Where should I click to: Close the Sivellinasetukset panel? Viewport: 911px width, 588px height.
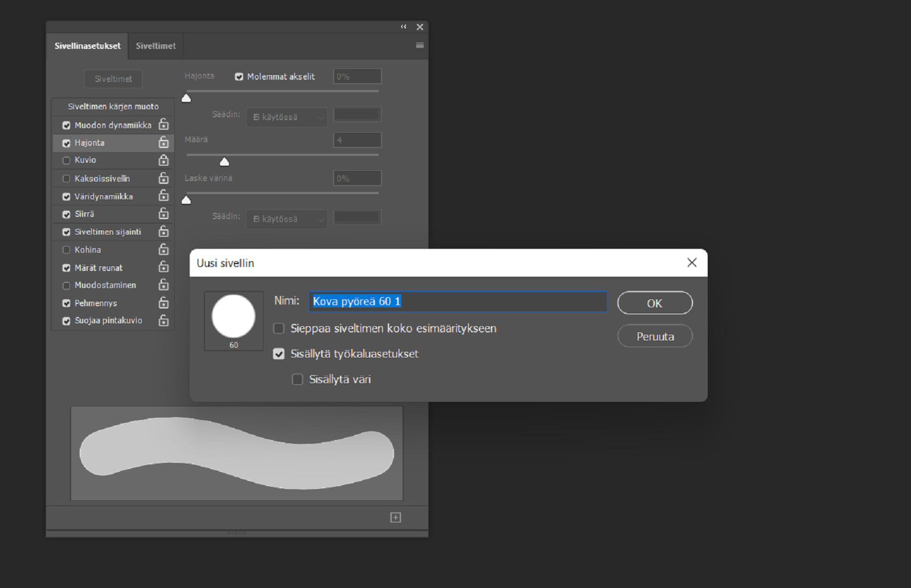[x=420, y=27]
